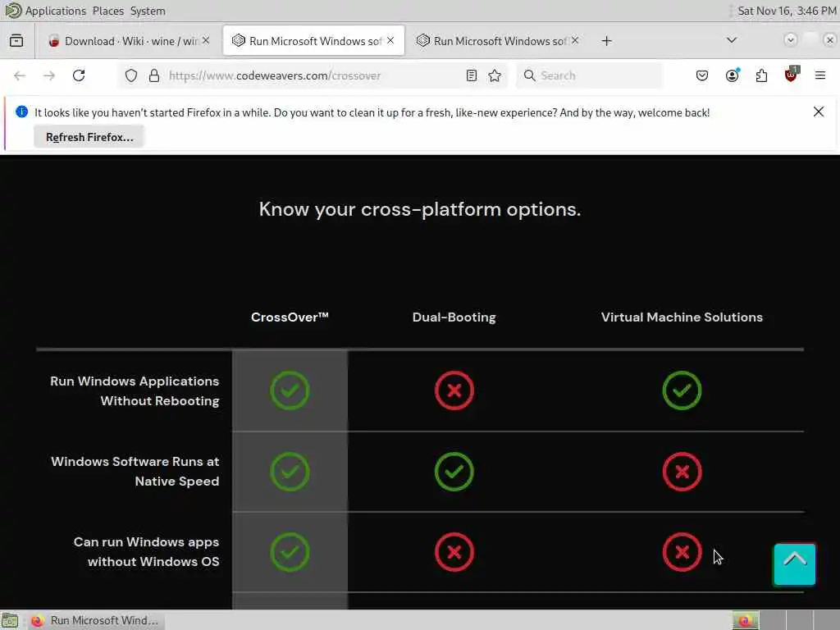Click the Refresh Firefox button
The height and width of the screenshot is (630, 840).
[89, 137]
